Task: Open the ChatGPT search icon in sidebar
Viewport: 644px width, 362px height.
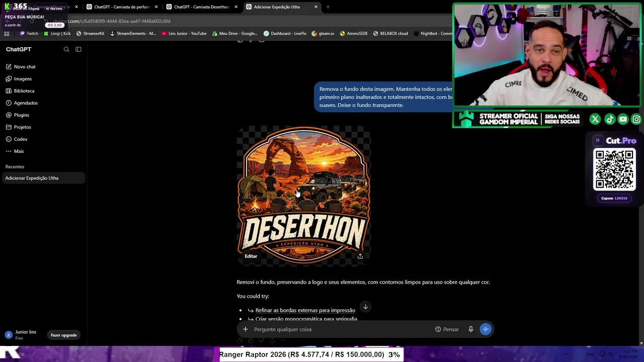Action: tap(66, 49)
